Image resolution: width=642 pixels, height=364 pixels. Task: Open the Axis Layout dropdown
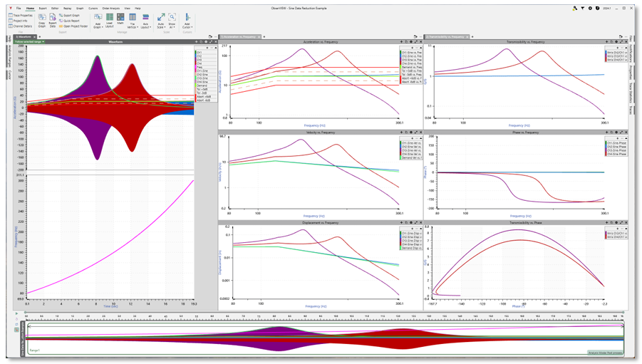tap(146, 21)
